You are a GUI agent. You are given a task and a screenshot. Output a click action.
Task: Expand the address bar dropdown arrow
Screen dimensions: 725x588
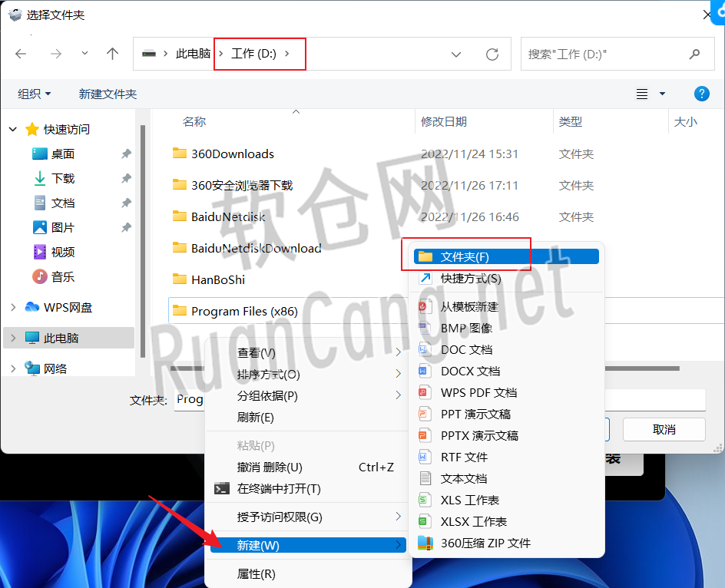pyautogui.click(x=456, y=54)
